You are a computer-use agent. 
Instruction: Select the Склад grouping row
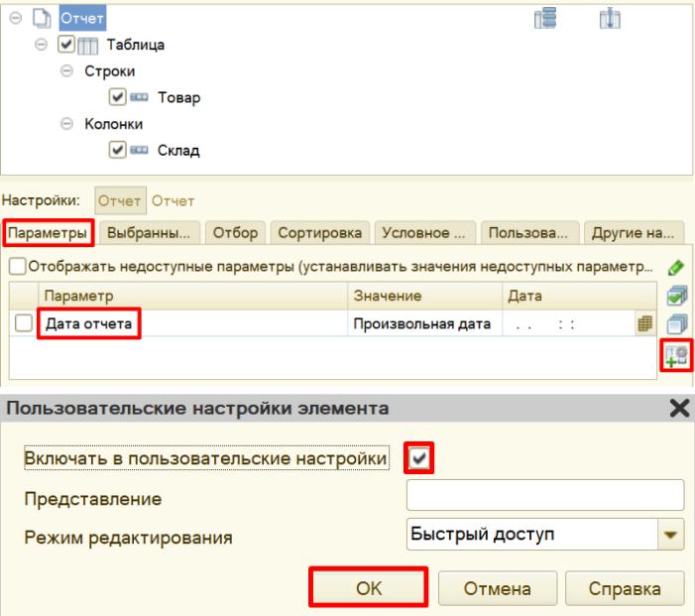click(x=178, y=151)
